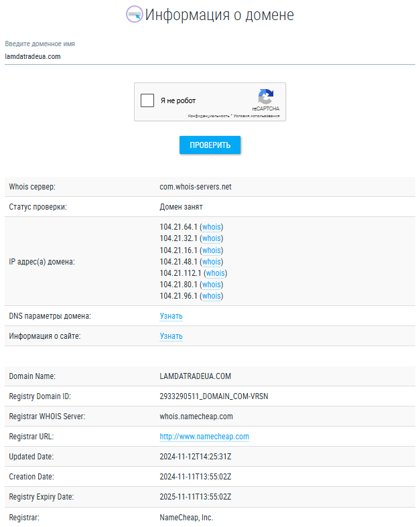Screen dimensions: 420x527
Task: Click the "Whois сервер:" row label
Action: (32, 187)
